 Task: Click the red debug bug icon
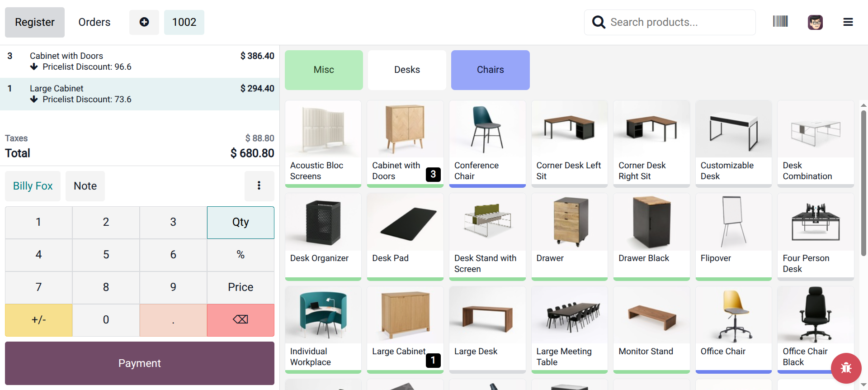coord(846,368)
